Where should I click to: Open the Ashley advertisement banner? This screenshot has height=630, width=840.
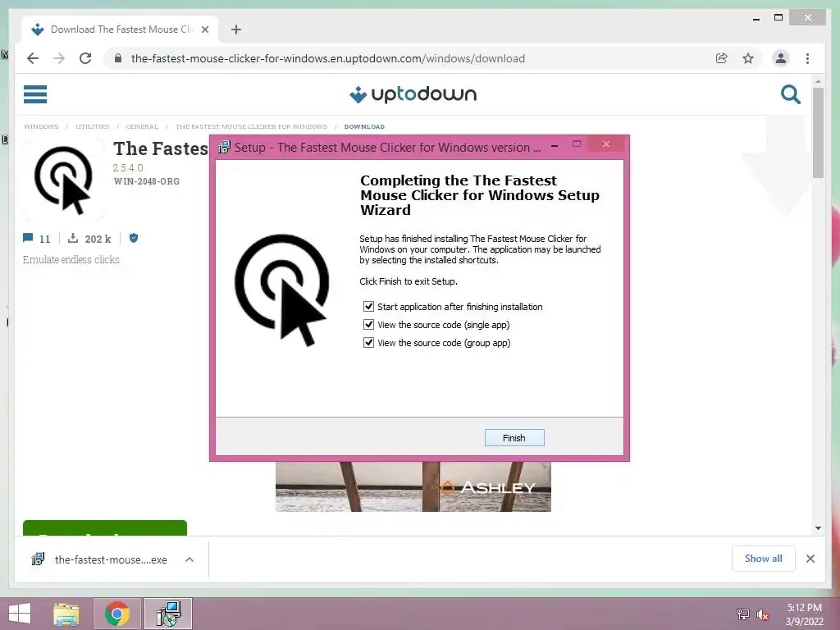pyautogui.click(x=413, y=486)
